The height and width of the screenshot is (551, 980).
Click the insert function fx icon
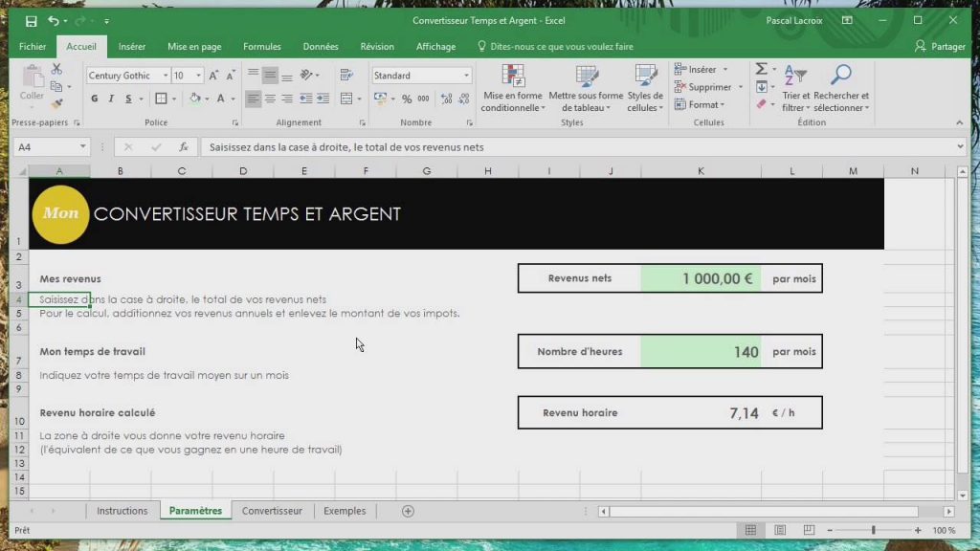click(x=183, y=147)
